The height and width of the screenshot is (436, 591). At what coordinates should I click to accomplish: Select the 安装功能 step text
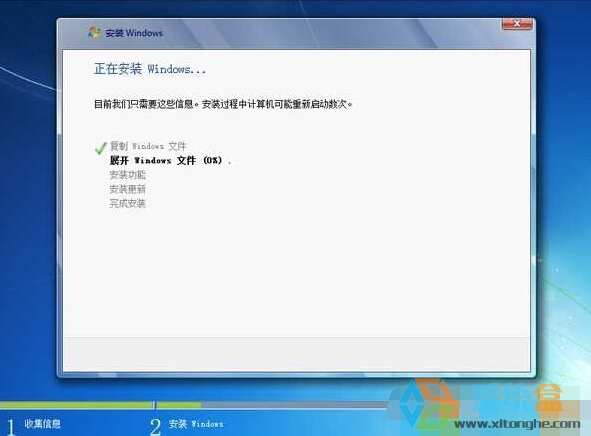(x=127, y=175)
